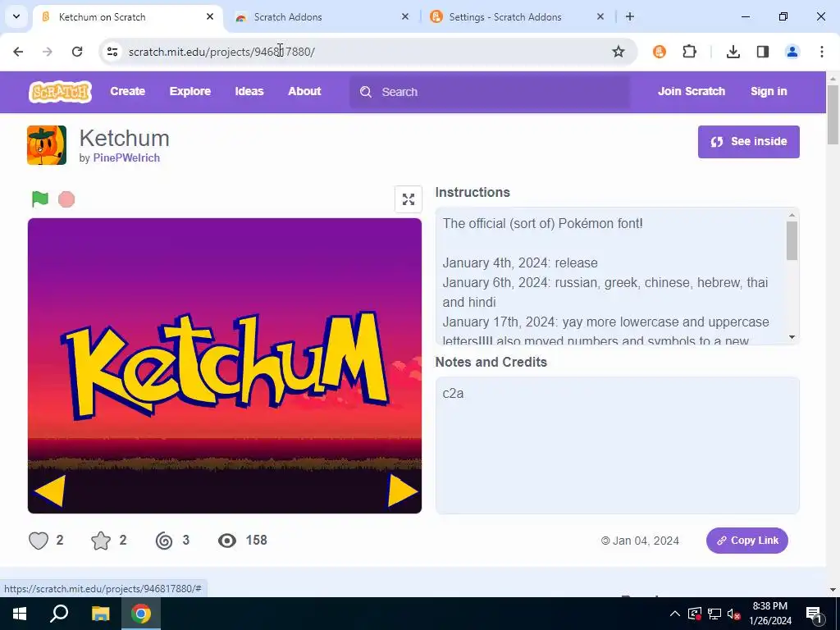
Task: Close the Settings - Scratch Addons tab
Action: click(x=600, y=16)
